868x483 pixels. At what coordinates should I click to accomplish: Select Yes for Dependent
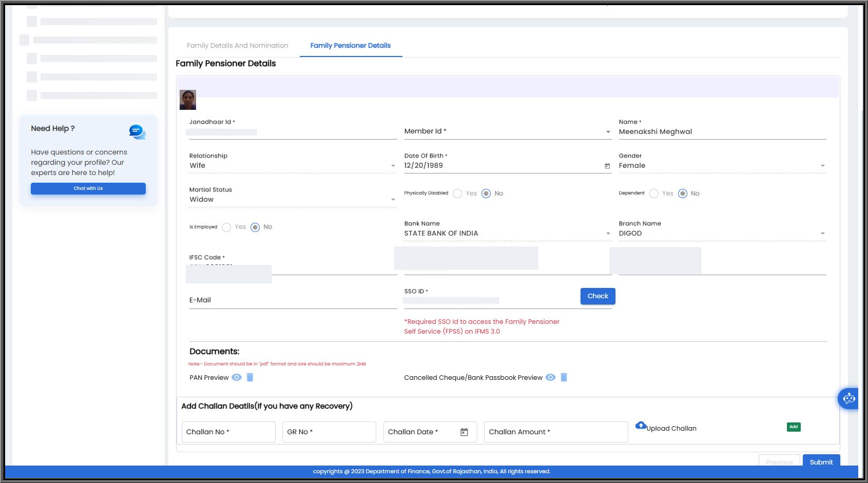click(x=654, y=194)
